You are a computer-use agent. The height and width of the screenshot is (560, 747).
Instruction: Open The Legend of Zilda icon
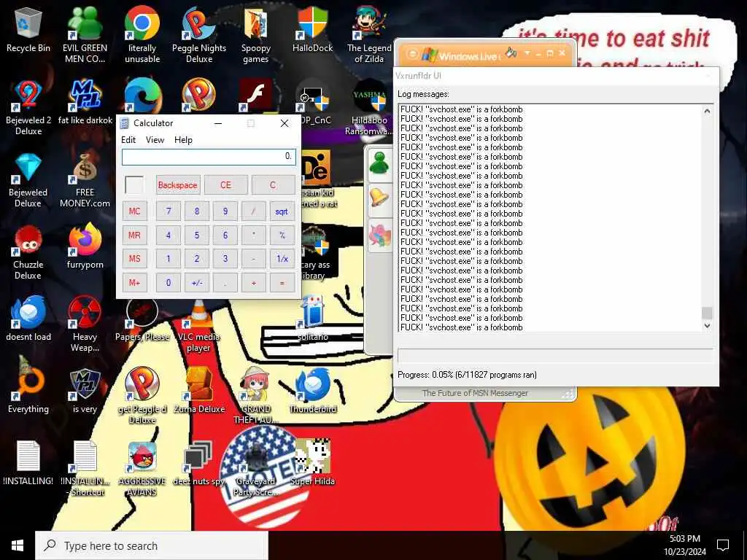[x=369, y=34]
